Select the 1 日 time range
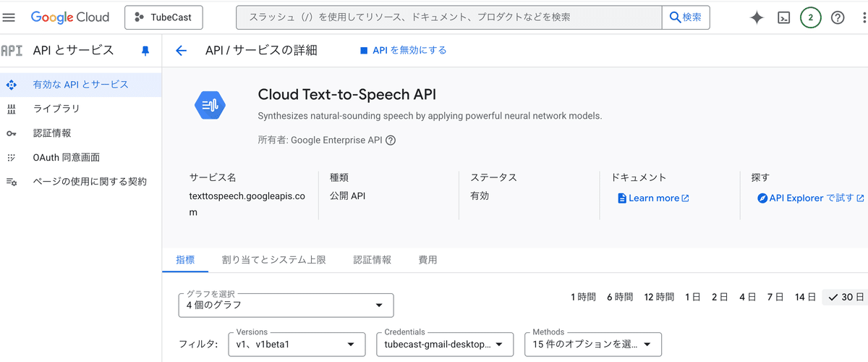 [x=692, y=297]
